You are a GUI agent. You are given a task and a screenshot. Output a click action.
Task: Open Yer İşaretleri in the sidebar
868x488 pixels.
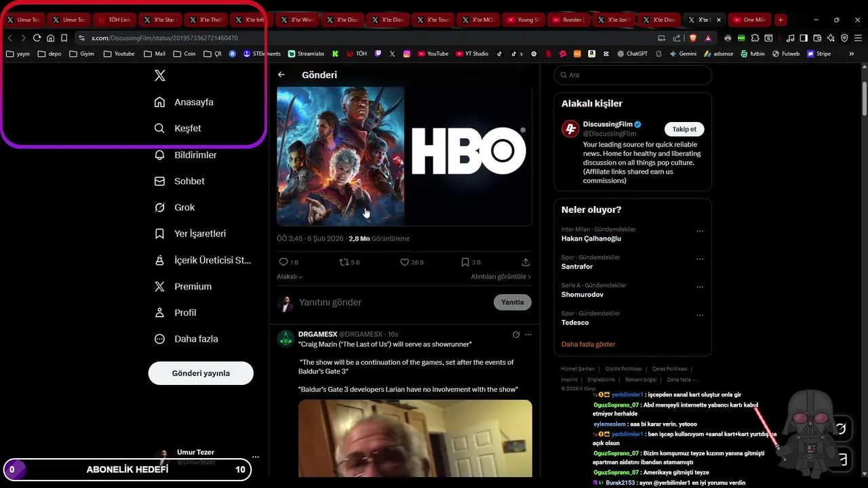coord(191,234)
